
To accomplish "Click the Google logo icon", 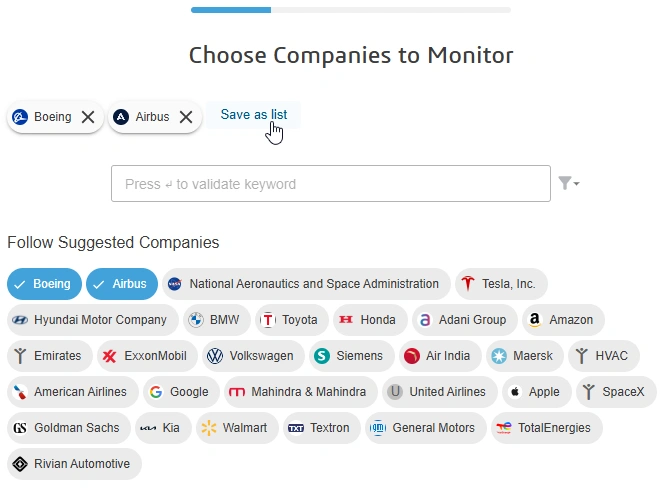I will (x=156, y=392).
